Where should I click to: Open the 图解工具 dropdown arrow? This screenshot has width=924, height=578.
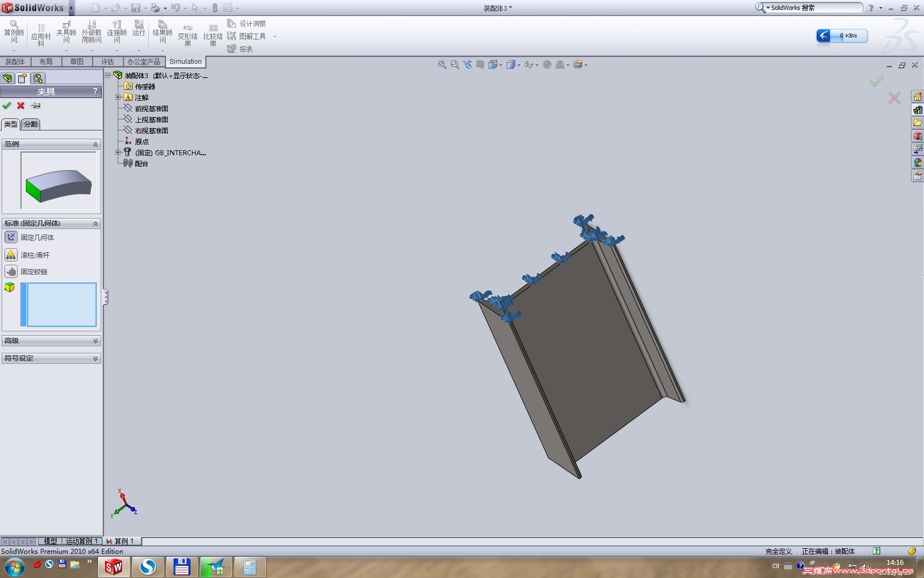click(274, 37)
